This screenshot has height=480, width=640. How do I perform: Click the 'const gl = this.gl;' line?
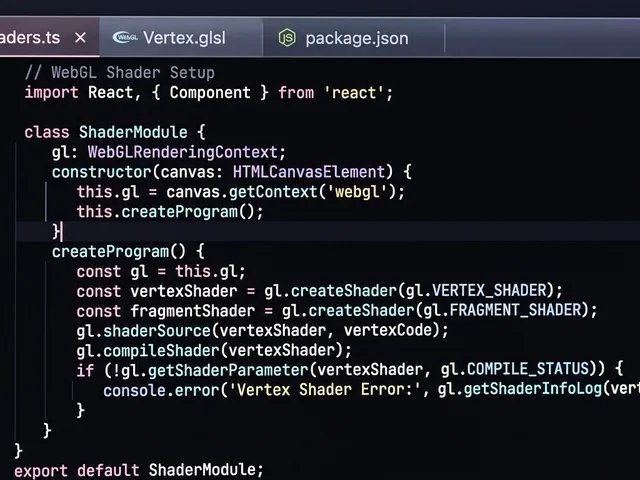161,271
